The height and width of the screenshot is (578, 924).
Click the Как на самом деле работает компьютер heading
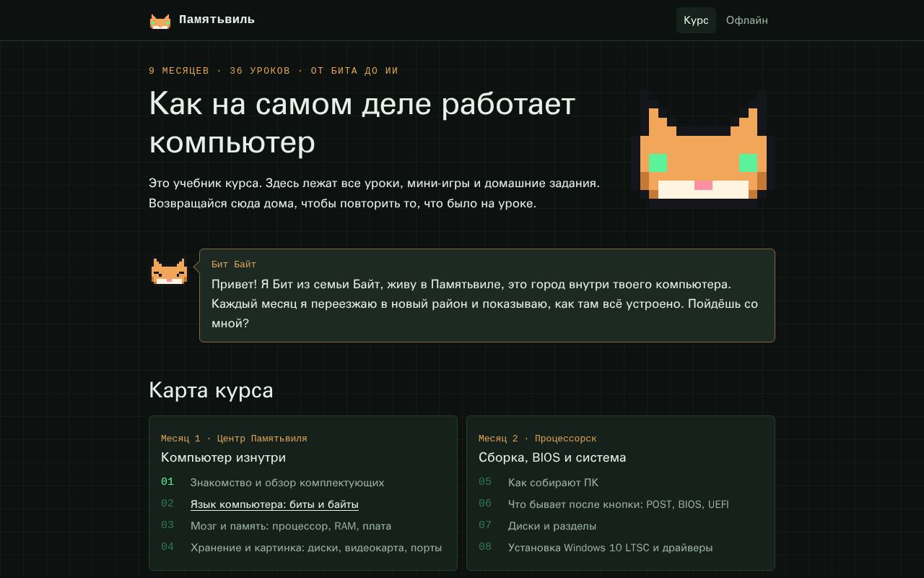coord(362,123)
